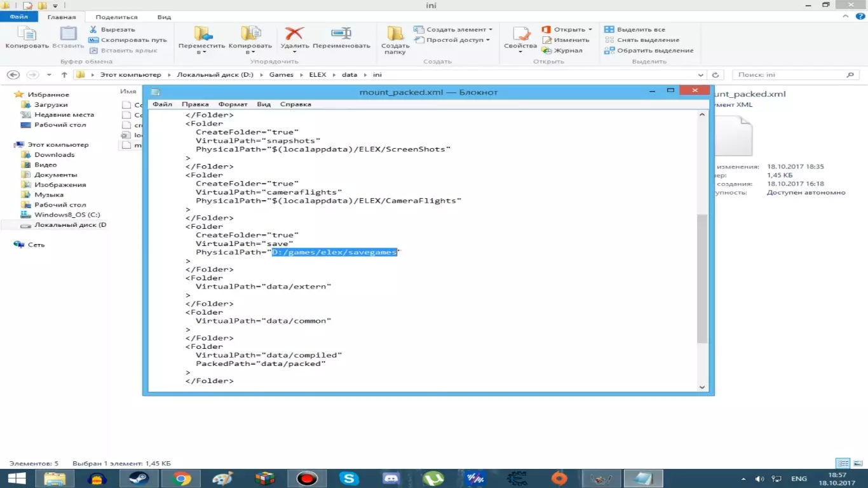The width and height of the screenshot is (868, 488).
Task: Click the Копировать icon in ribbon clipboard group
Action: point(27,34)
